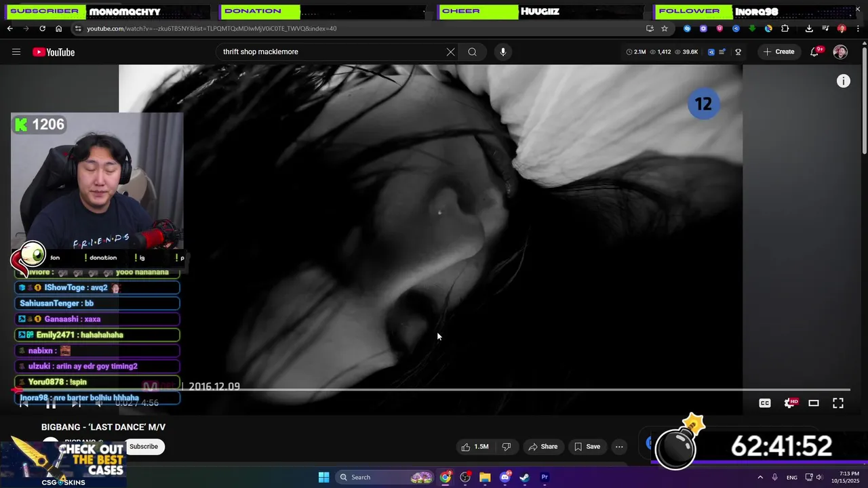Pause the video
This screenshot has height=488, width=868.
click(x=51, y=403)
